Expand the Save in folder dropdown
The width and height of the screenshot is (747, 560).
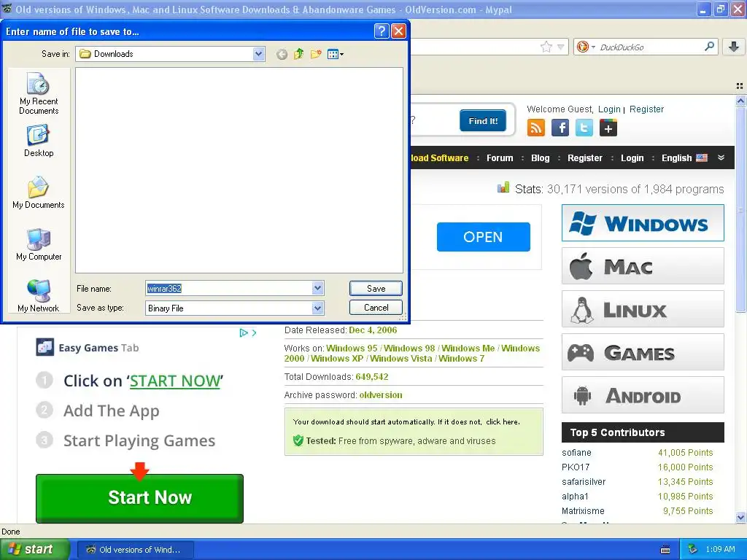[258, 54]
